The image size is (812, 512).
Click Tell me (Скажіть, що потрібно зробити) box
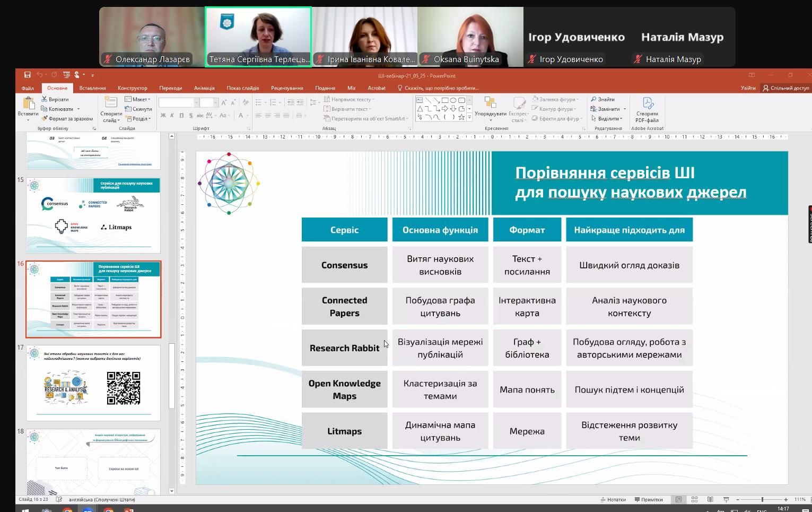tap(438, 88)
